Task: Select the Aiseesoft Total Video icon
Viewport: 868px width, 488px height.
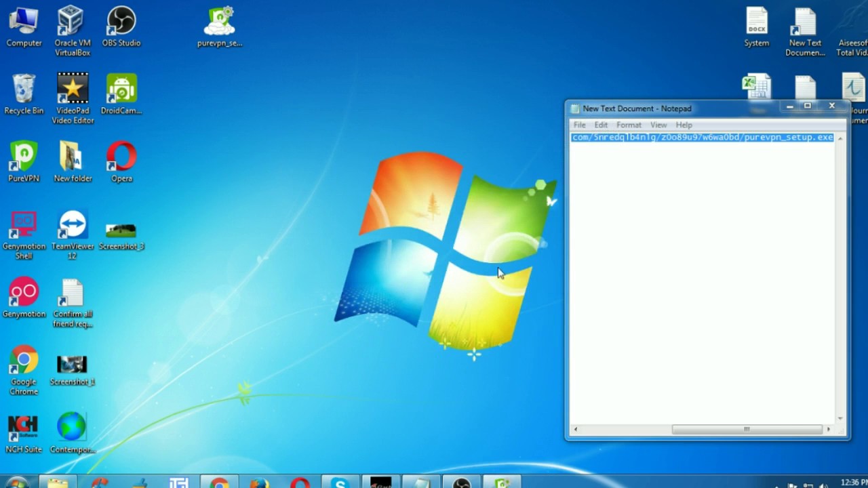Action: tap(852, 31)
